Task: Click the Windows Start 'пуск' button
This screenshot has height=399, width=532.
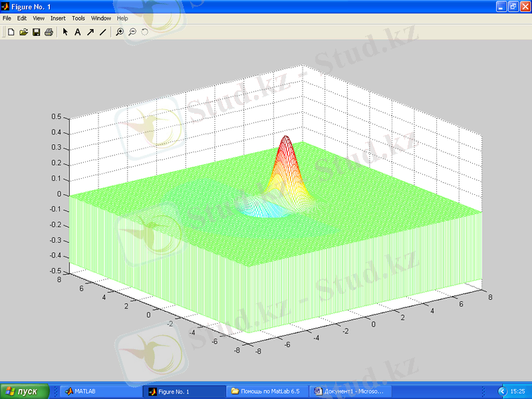Action: (x=25, y=392)
